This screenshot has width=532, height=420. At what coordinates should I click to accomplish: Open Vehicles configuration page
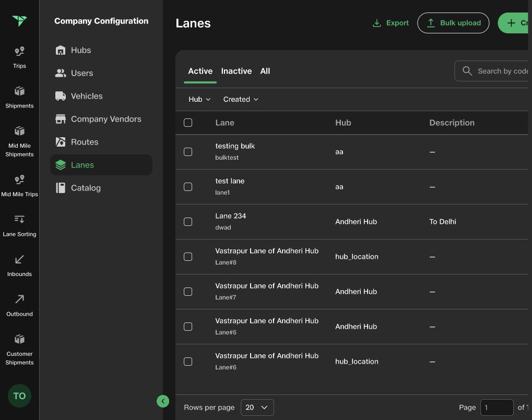101,96
